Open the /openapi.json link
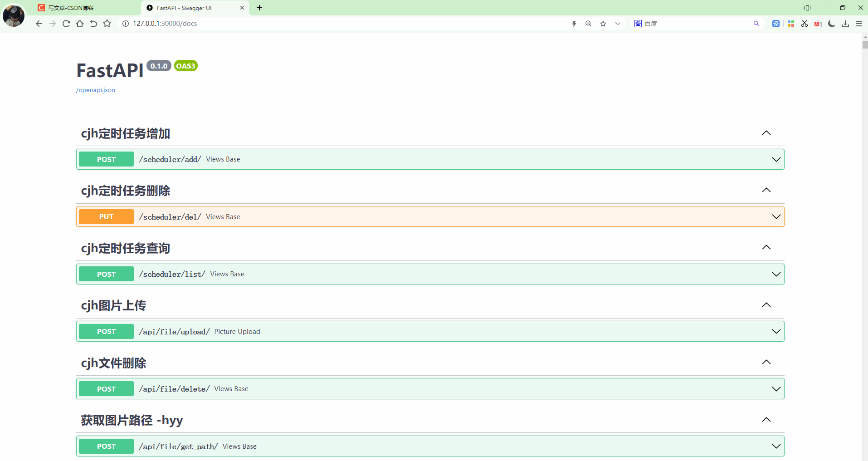The width and height of the screenshot is (868, 461). [95, 90]
